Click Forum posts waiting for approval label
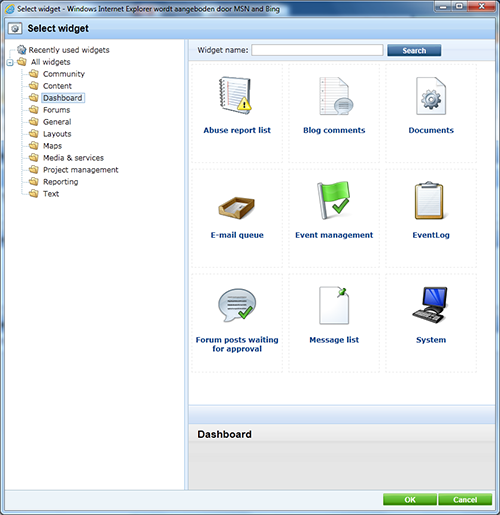Screen dimensions: 500x515 237,344
